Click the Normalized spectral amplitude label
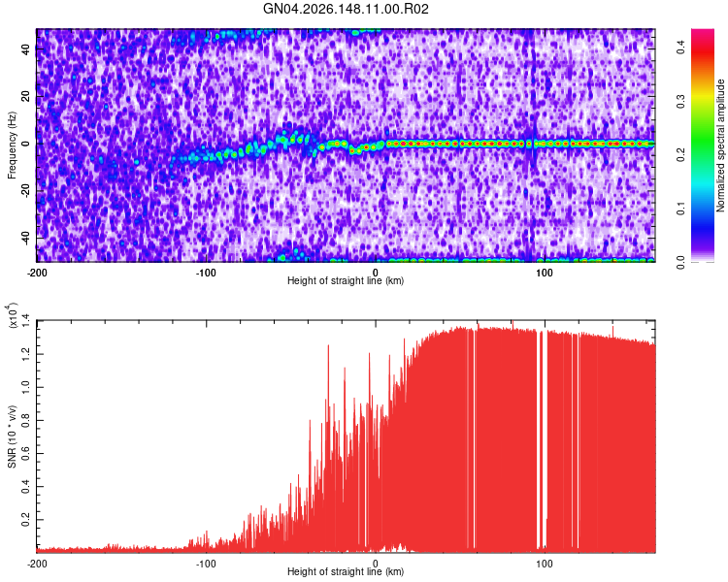Viewport: 728px width, 582px height. (x=720, y=145)
